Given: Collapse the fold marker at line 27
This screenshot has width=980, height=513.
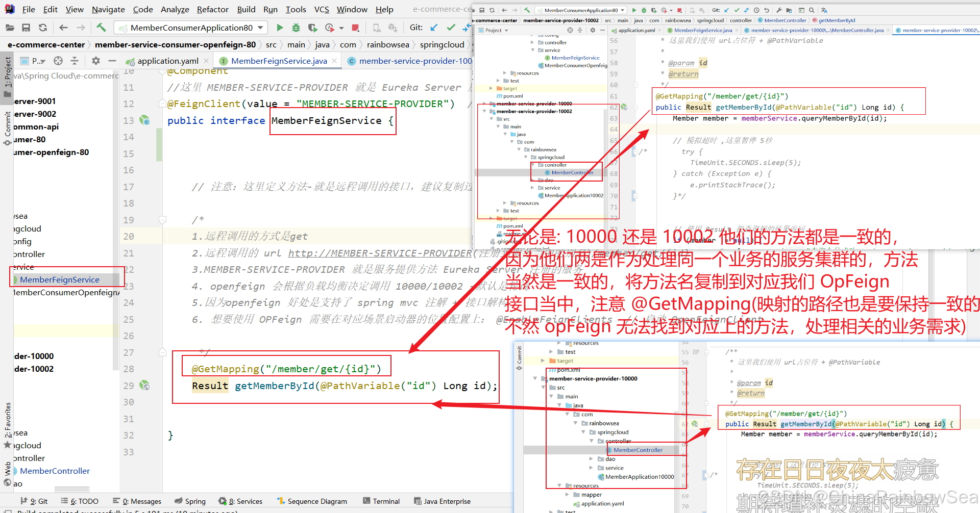Looking at the screenshot, I should 162,352.
